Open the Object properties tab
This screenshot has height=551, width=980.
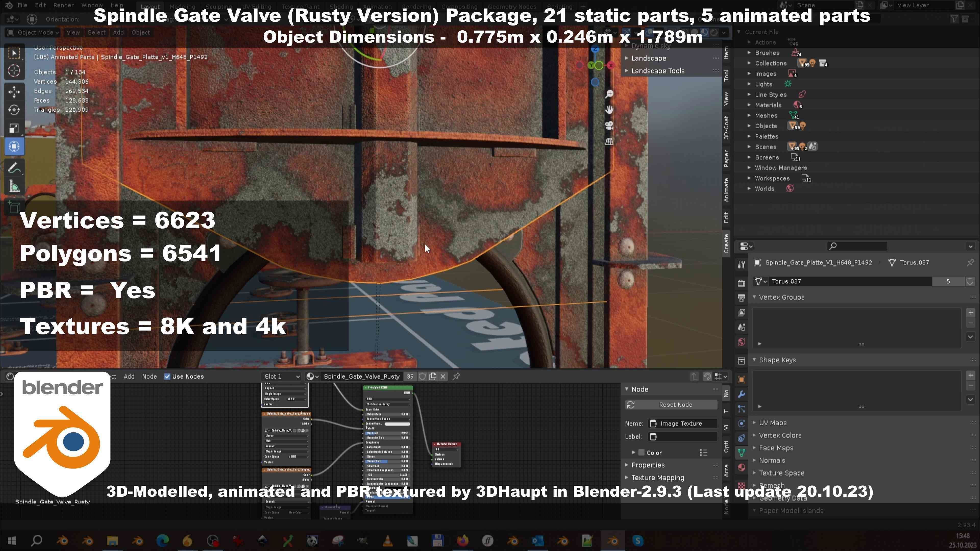(741, 380)
